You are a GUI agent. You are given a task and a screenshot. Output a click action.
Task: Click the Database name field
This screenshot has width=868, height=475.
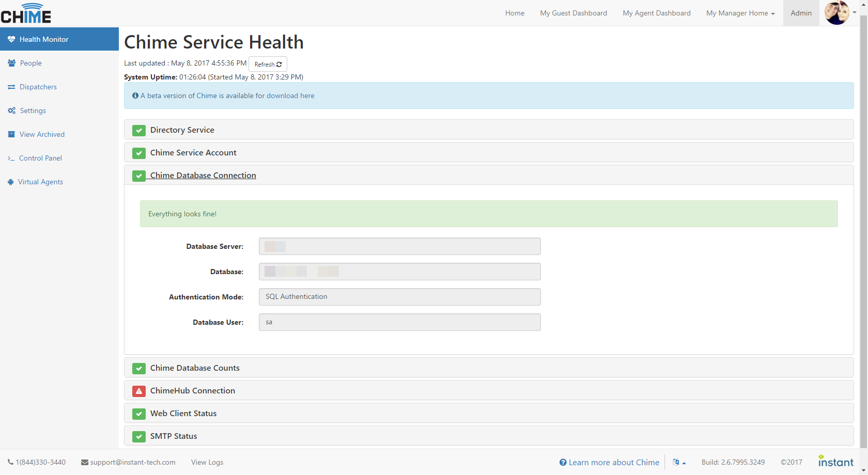[399, 272]
